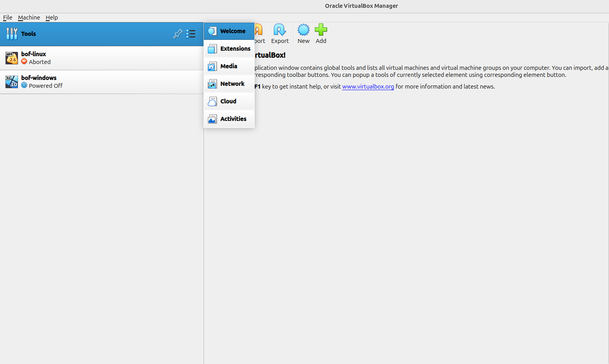Click the bof-linux OS icon

(x=12, y=58)
